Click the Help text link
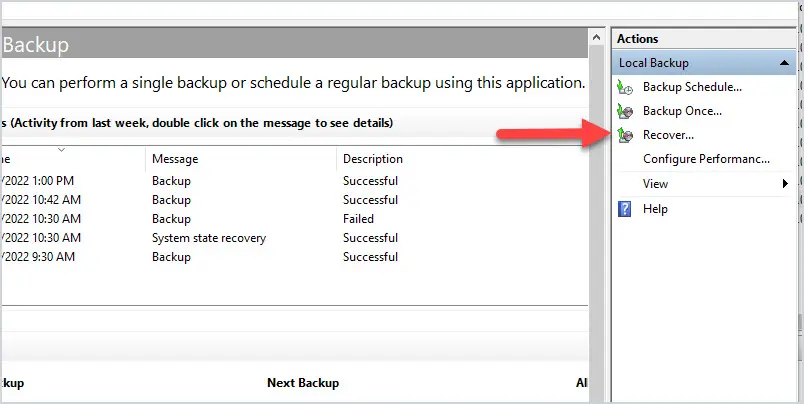Image resolution: width=804 pixels, height=404 pixels. 655,209
